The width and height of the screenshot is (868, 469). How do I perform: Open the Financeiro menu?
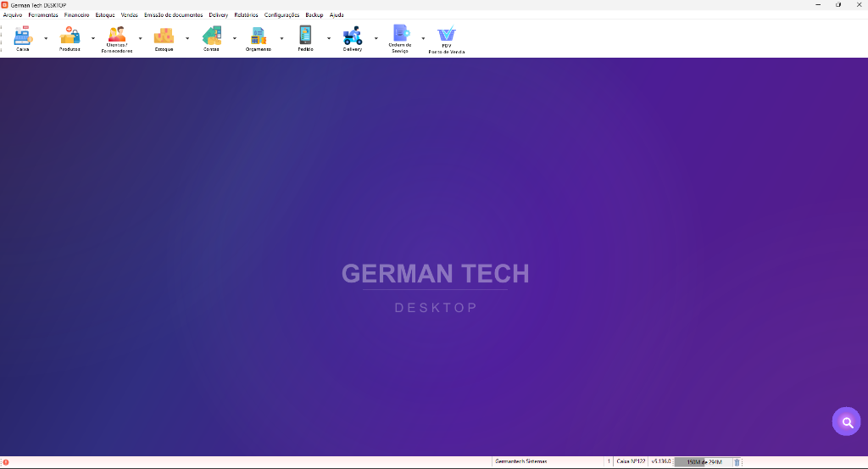[76, 15]
